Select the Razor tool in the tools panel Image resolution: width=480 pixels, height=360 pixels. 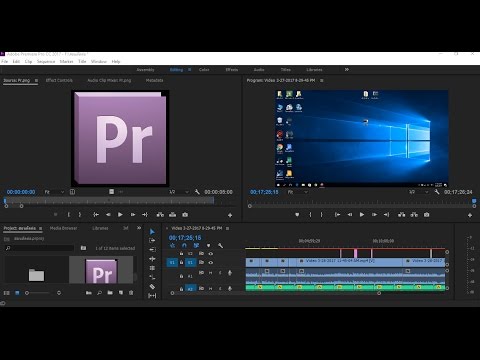click(152, 286)
